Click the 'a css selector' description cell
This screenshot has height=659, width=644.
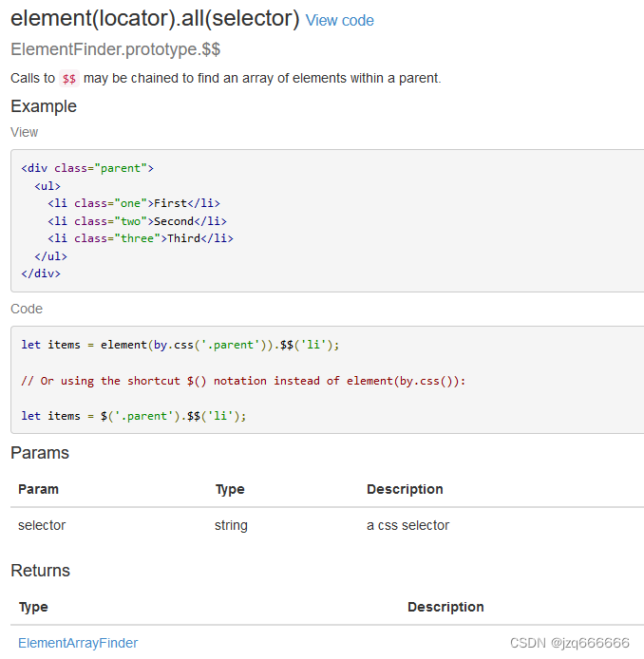tap(407, 525)
